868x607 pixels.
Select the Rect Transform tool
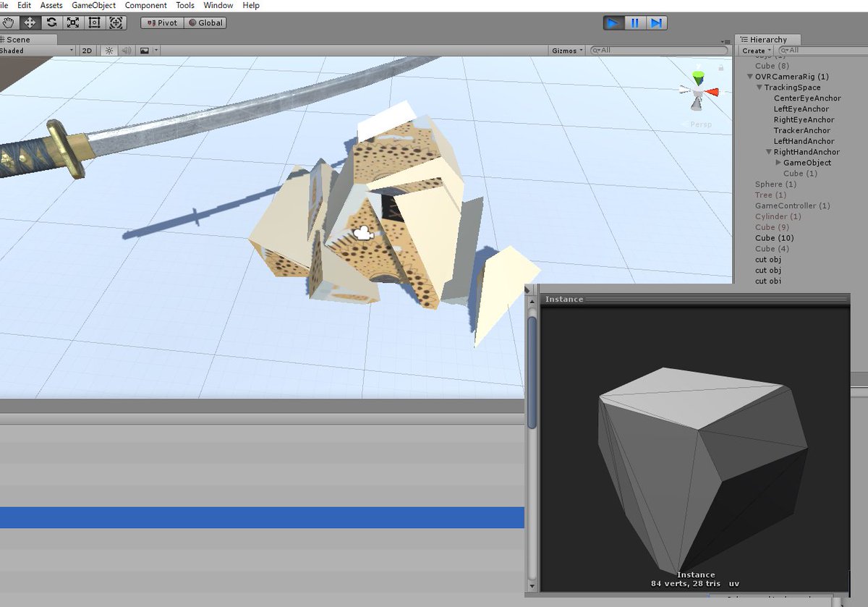(x=94, y=22)
